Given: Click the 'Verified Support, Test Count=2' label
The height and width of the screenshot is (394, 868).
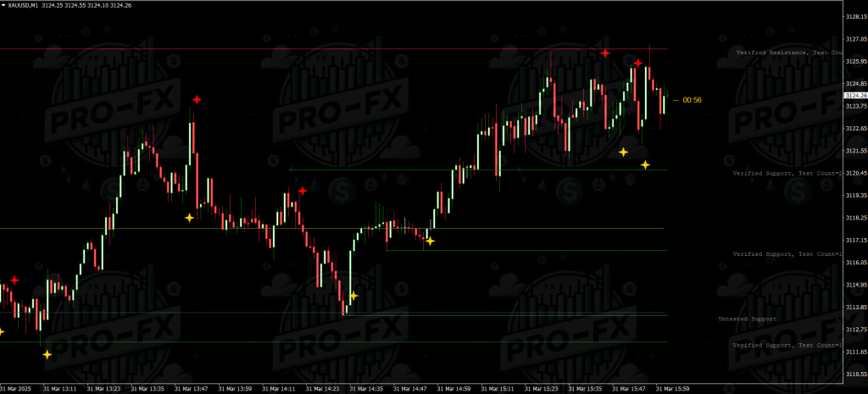Looking at the screenshot, I should (x=787, y=173).
